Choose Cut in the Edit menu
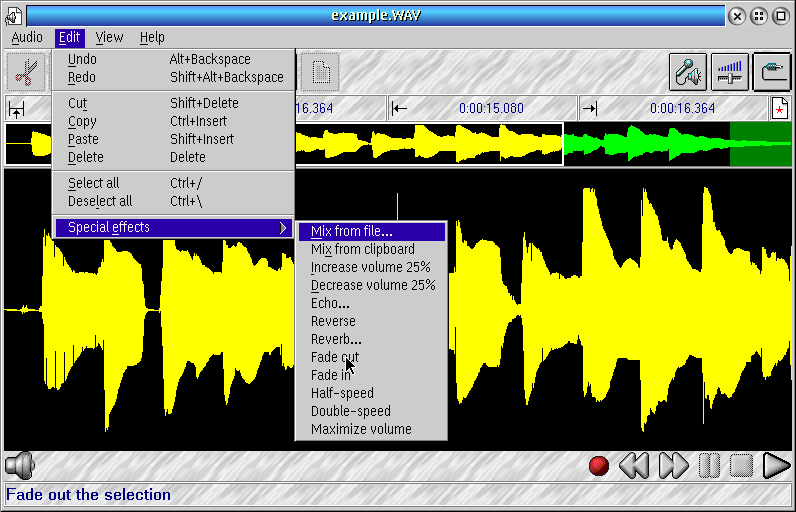Screen dimensions: 796x512 [174, 104]
